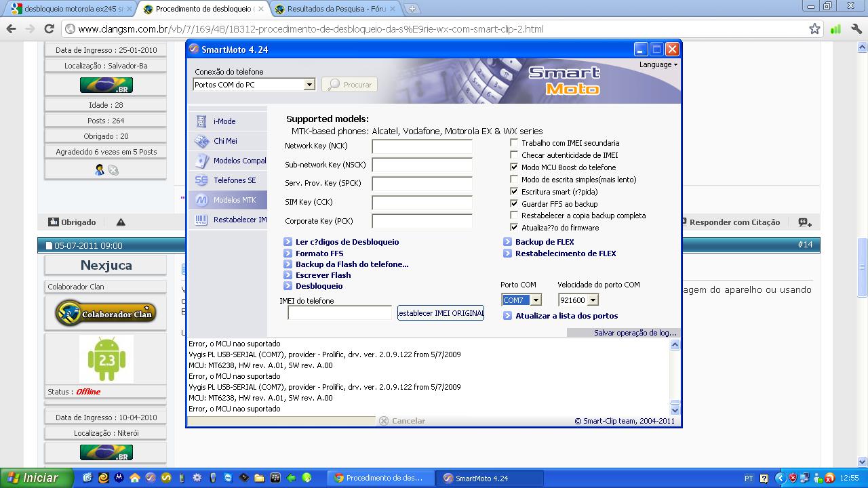Open the Modelos Compal sidebar icon

click(201, 161)
